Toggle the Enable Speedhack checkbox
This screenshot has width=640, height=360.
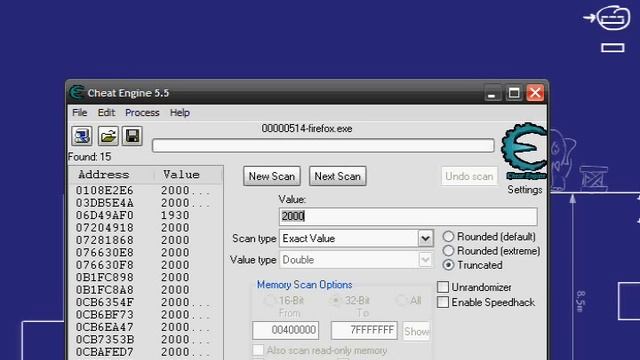[x=443, y=302]
